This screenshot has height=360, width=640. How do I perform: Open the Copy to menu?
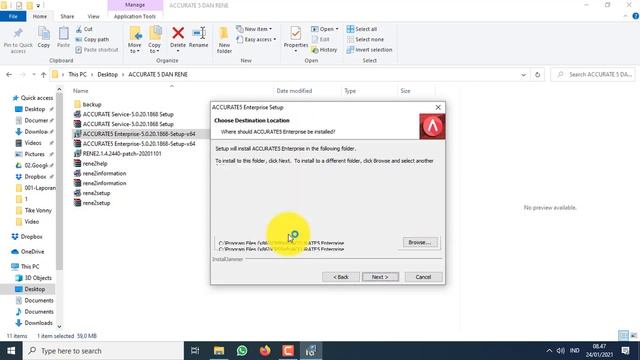click(x=155, y=40)
